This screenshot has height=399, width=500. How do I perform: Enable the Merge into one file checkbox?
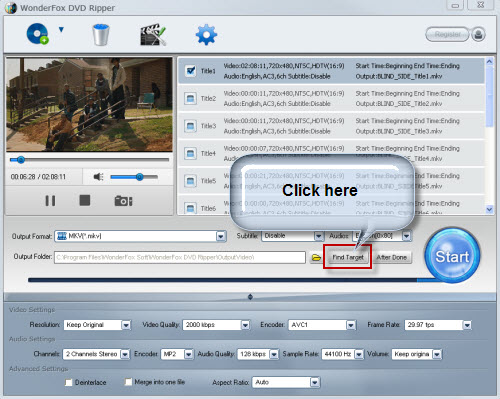[128, 382]
